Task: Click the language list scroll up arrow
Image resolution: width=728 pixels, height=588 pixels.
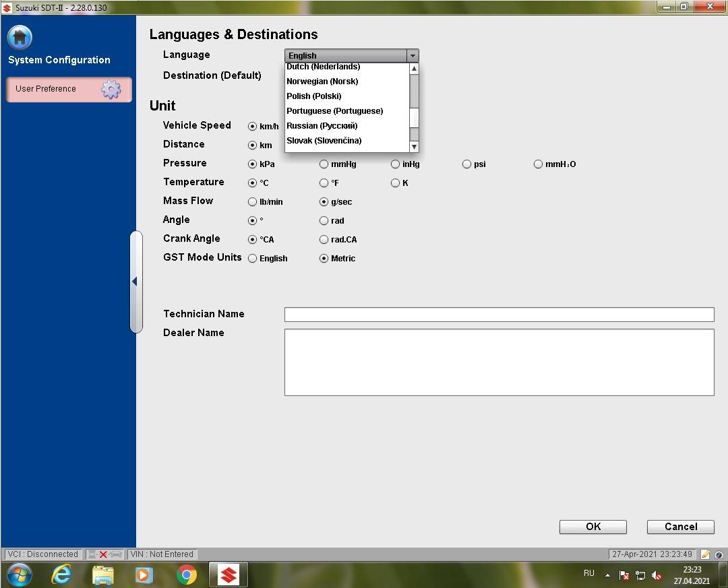Action: [x=414, y=69]
